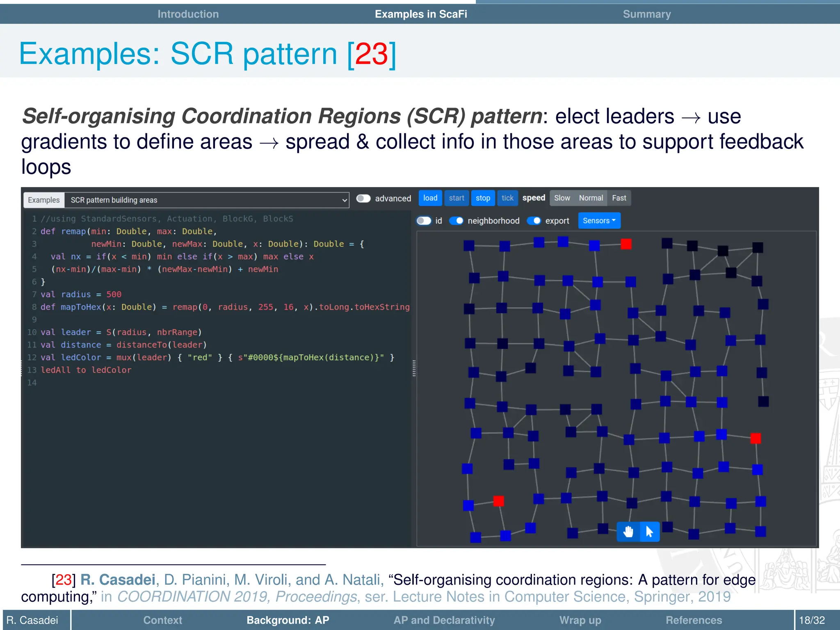Viewport: 840px width, 630px height.
Task: Click the footnote [23] reference number
Action: (63, 580)
